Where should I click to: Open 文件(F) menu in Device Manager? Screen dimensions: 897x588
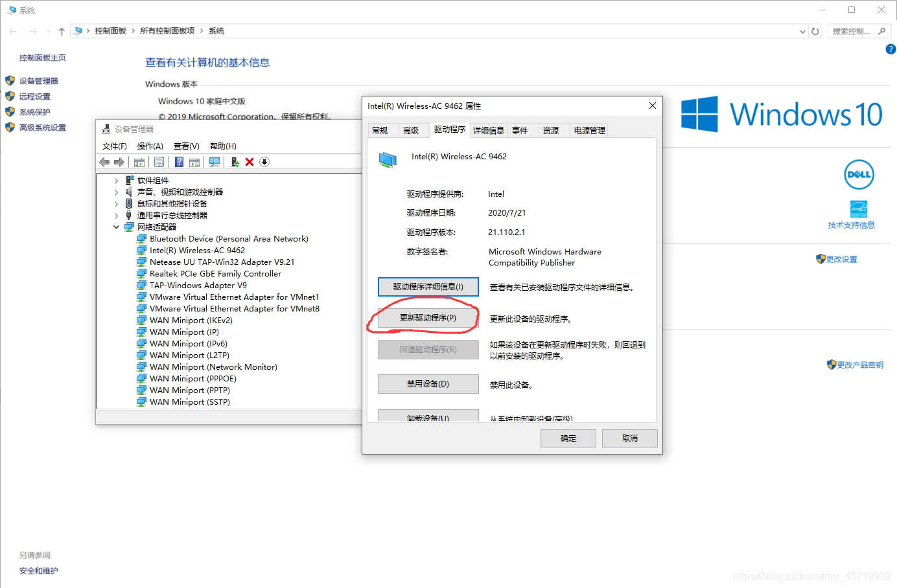[115, 146]
